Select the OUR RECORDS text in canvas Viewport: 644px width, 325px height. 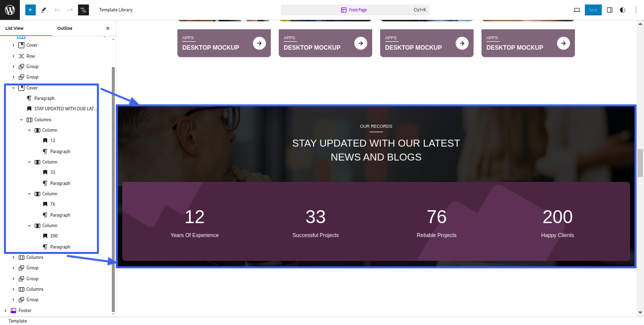(x=376, y=126)
